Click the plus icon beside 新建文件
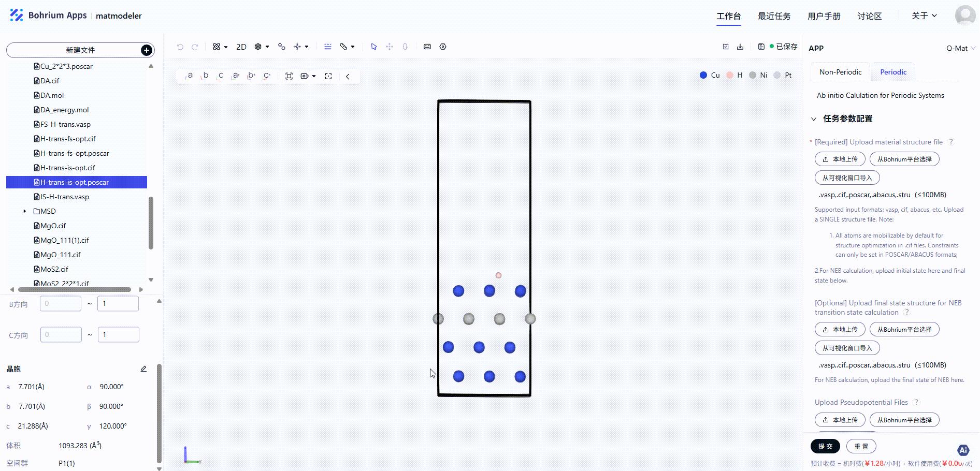 click(147, 50)
